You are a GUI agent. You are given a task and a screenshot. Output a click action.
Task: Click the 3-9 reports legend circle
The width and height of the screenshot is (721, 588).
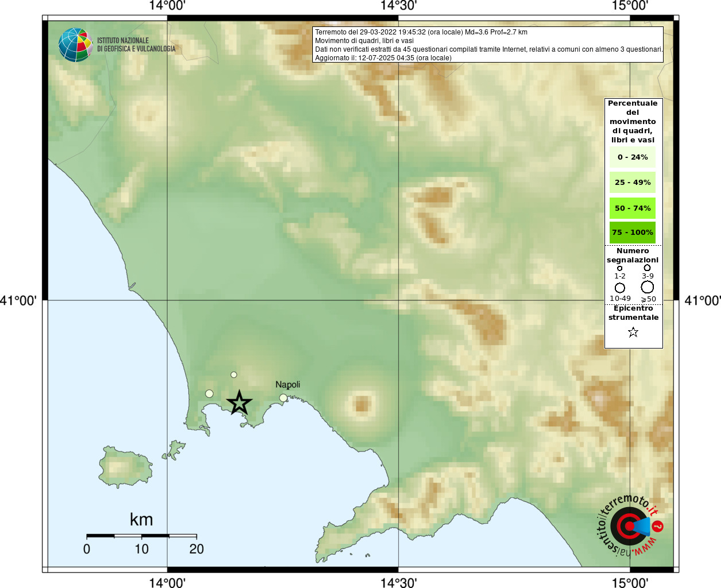[647, 268]
